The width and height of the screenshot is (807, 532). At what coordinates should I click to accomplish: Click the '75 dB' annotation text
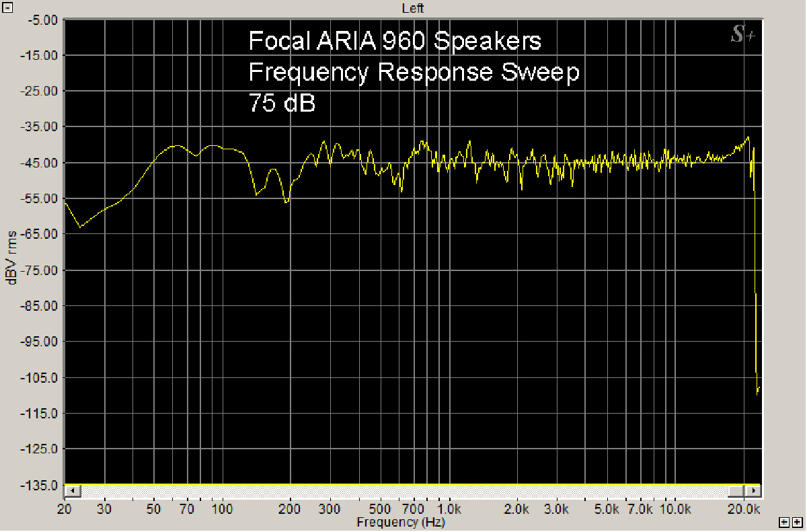(x=282, y=103)
